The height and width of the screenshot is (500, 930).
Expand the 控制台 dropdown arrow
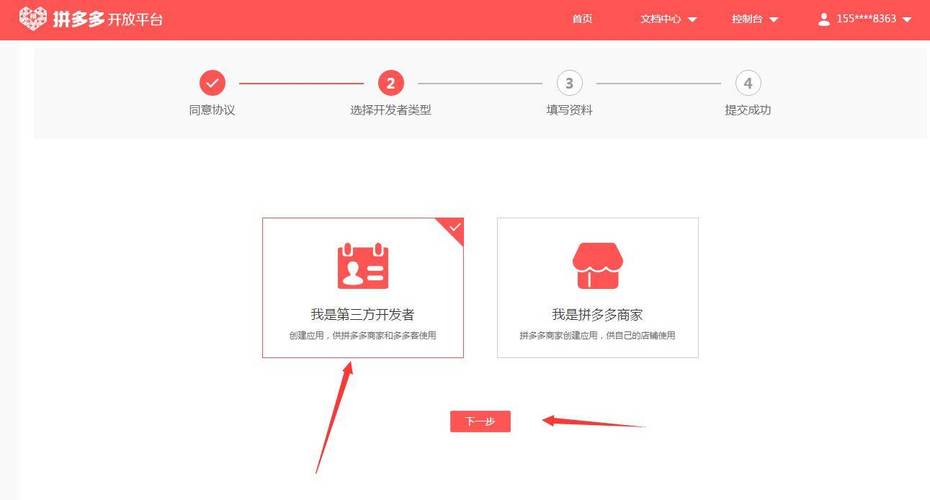(x=773, y=20)
